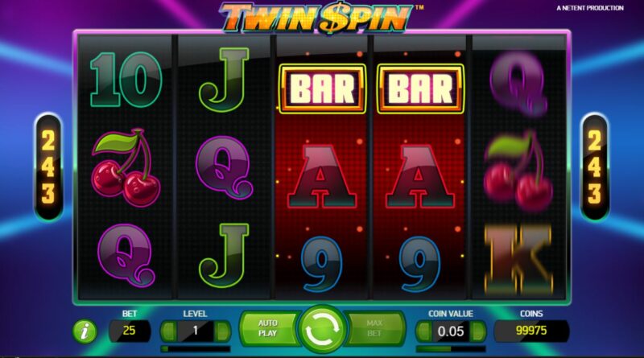This screenshot has width=644, height=358.
Task: Click the blue 9 symbol on fourth reel
Action: (420, 263)
